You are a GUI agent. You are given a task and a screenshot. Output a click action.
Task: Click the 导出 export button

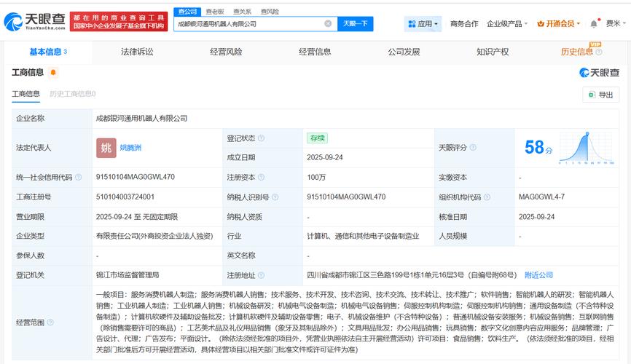[x=601, y=95]
